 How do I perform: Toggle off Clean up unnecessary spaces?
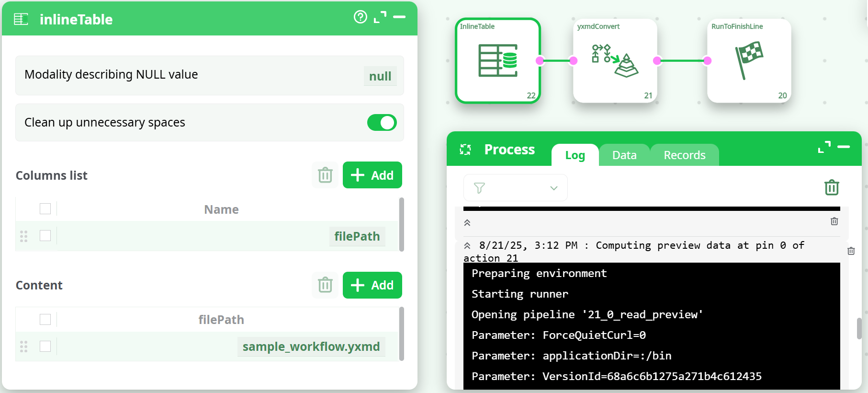382,123
